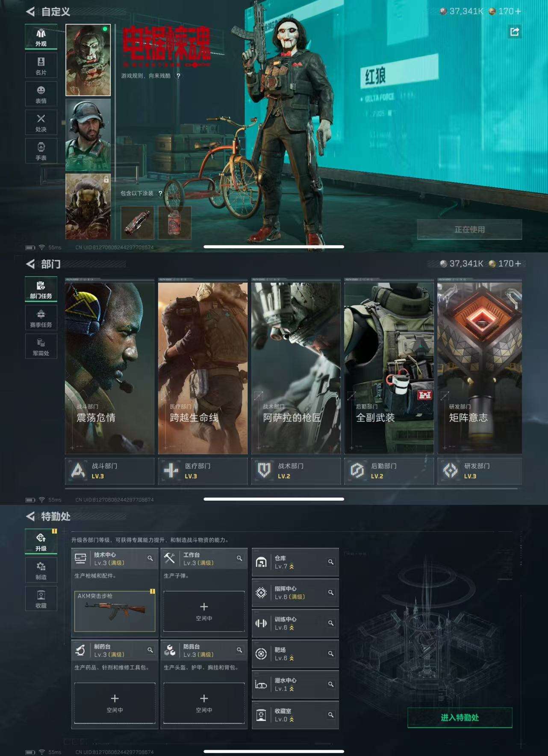The height and width of the screenshot is (756, 548).
Task: Click the magnifier icon on 仓库
Action: (330, 562)
